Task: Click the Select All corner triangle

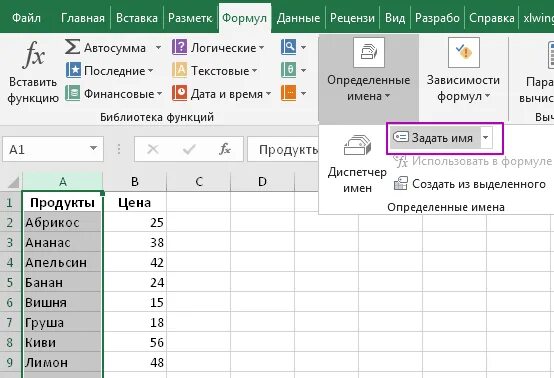Action: 13,182
